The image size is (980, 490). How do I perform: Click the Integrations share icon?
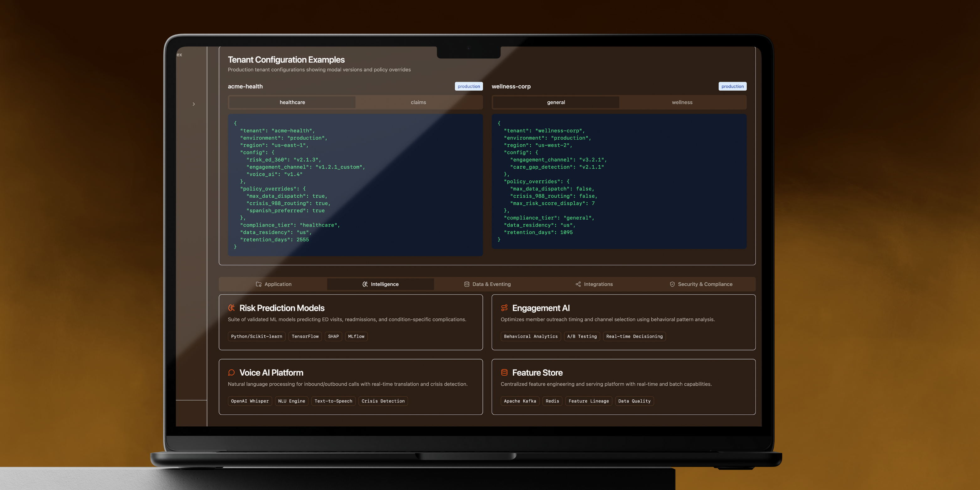click(x=578, y=284)
